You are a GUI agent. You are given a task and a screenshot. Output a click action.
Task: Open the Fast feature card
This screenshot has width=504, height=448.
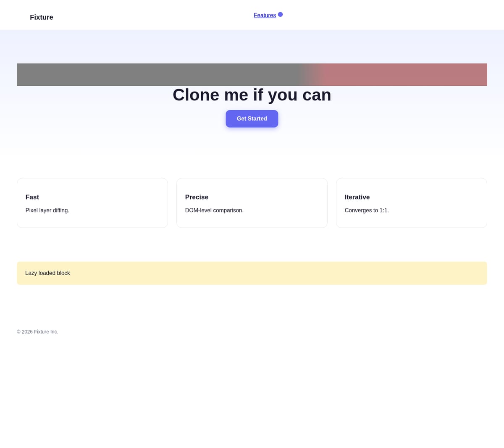coord(92,203)
